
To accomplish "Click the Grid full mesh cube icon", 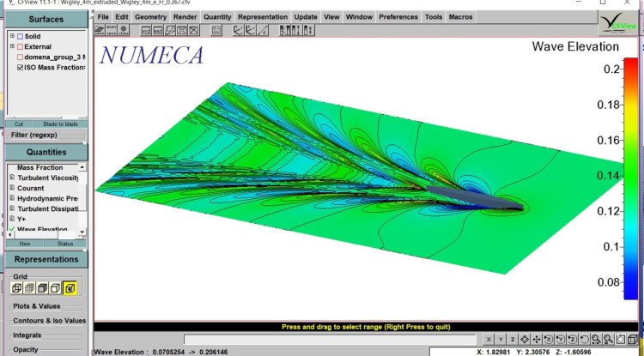I will [x=29, y=288].
